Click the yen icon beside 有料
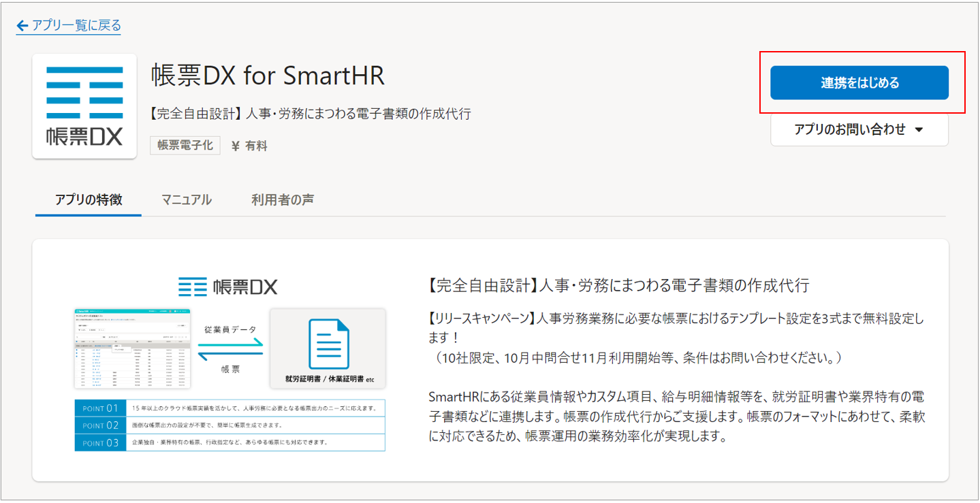980x503 pixels. (x=236, y=146)
